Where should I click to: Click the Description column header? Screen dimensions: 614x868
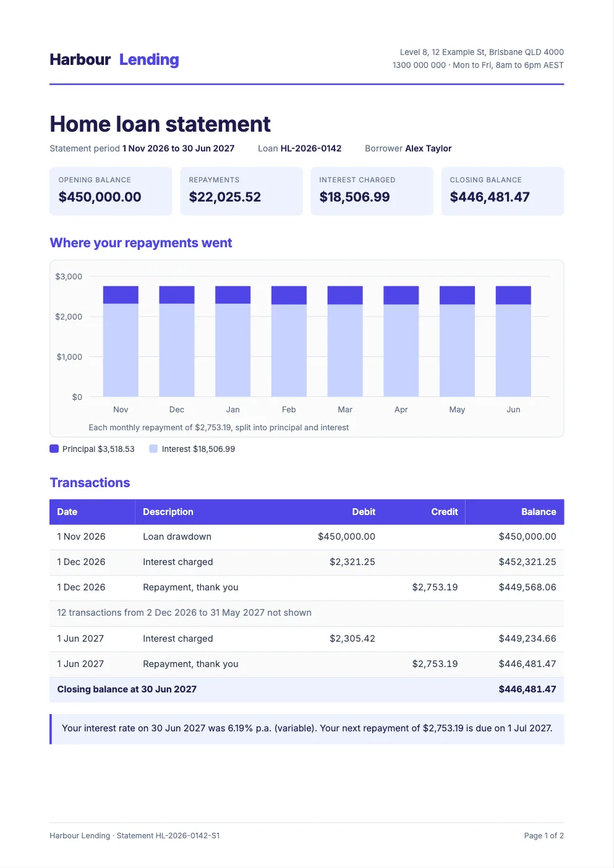point(168,512)
